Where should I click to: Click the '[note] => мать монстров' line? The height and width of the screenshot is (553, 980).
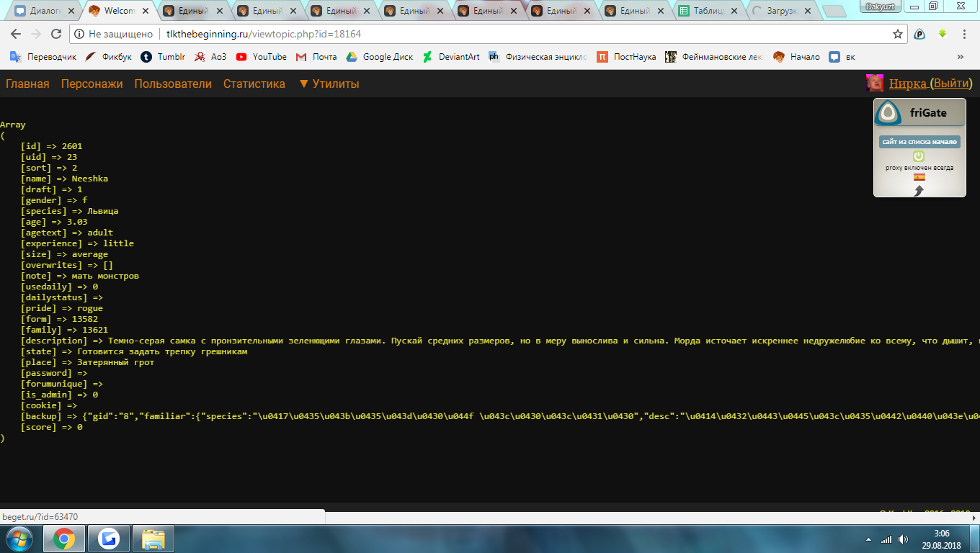coord(79,276)
